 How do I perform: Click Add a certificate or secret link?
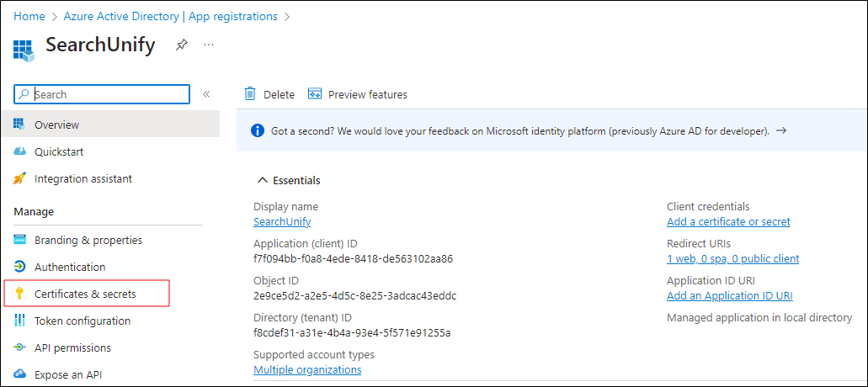tap(728, 221)
